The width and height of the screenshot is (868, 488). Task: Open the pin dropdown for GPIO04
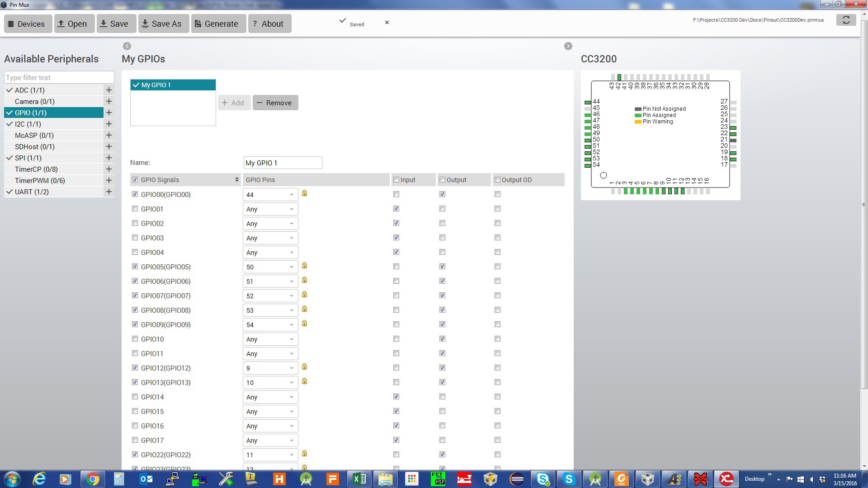click(270, 253)
